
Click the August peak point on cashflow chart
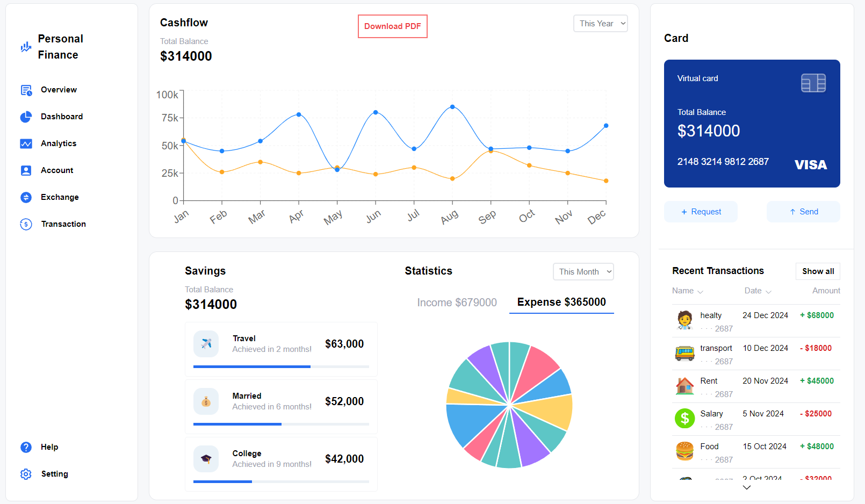coord(452,107)
